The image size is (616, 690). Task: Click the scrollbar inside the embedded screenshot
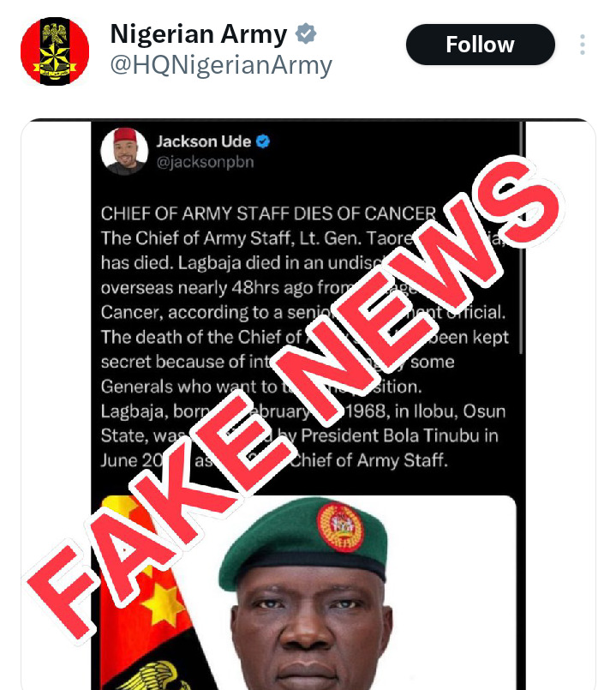click(x=522, y=237)
